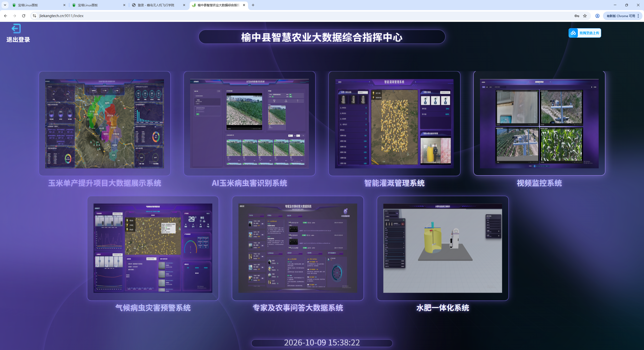Click the 玉米单产提升项目大数据展示系统 caption
Viewport: 644px width, 350px height.
click(x=105, y=183)
